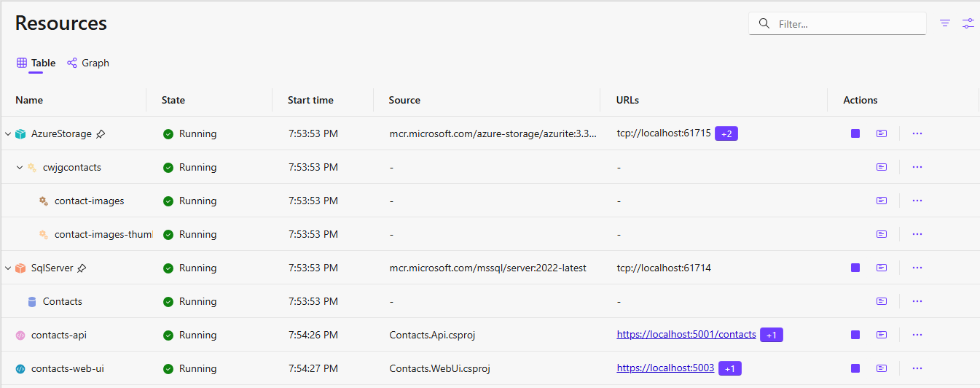
Task: Collapse the AzureStorage resource group
Action: [8, 134]
